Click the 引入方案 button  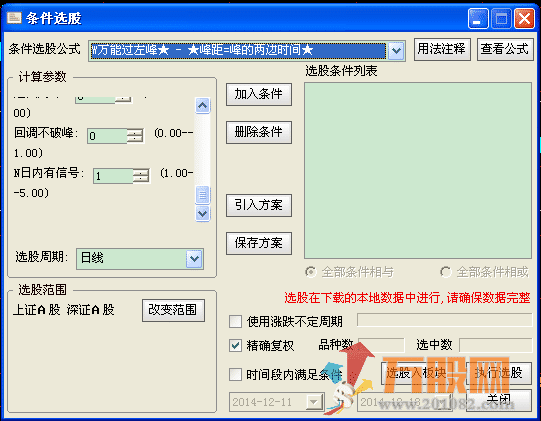(259, 205)
